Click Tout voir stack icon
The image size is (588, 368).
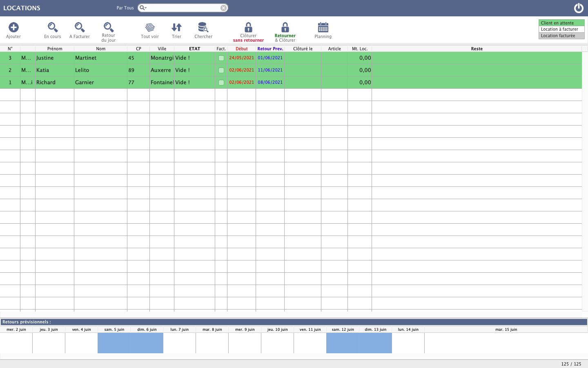click(150, 27)
